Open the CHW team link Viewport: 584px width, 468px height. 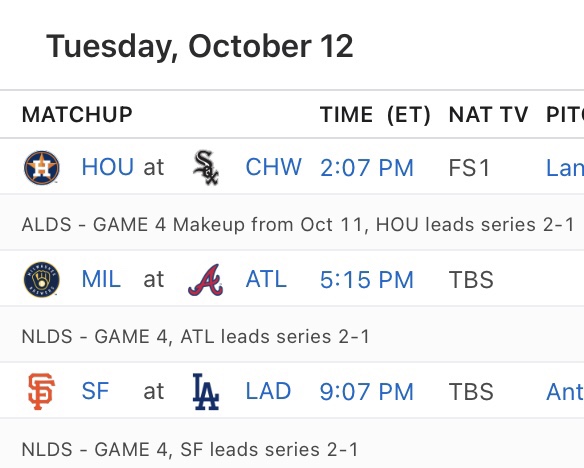[x=274, y=167]
